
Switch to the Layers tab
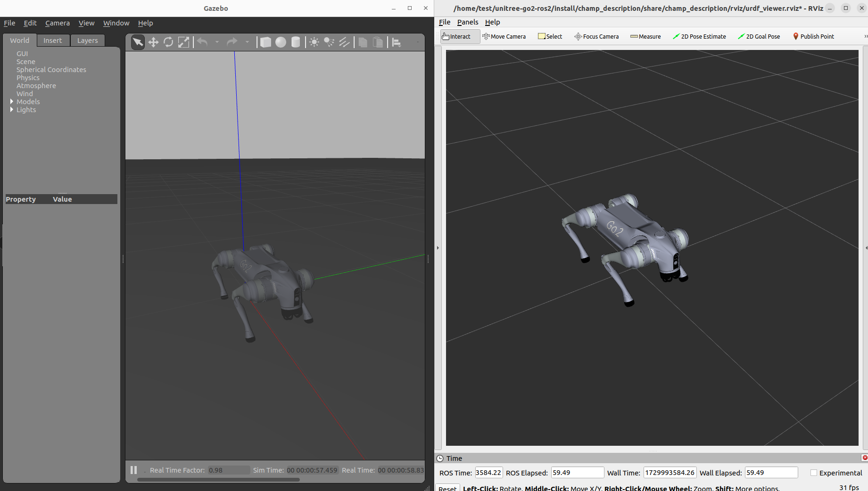(88, 41)
